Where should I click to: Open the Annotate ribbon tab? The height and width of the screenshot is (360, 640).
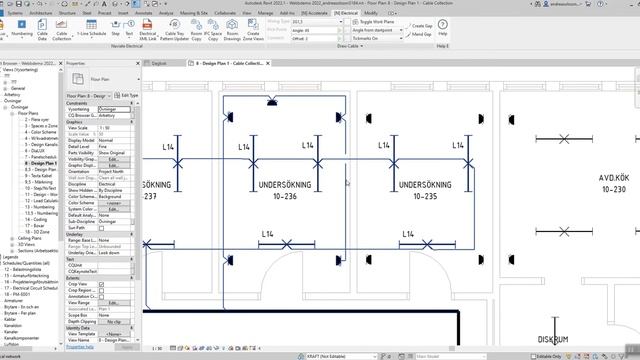pos(144,13)
